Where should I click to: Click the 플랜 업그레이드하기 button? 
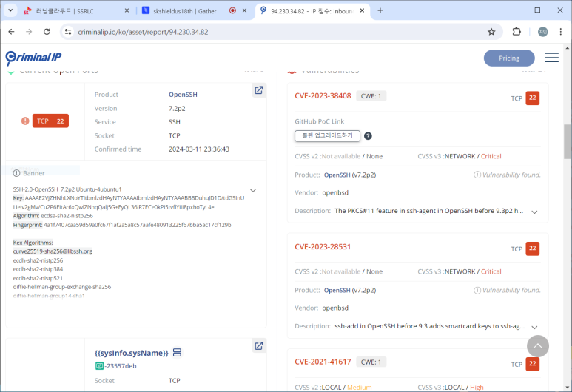click(x=327, y=135)
